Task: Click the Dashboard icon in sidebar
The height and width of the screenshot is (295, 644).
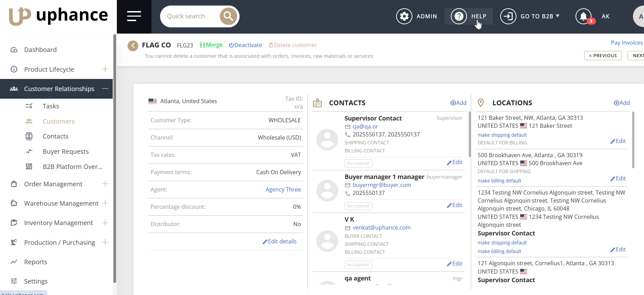Action: (x=14, y=50)
